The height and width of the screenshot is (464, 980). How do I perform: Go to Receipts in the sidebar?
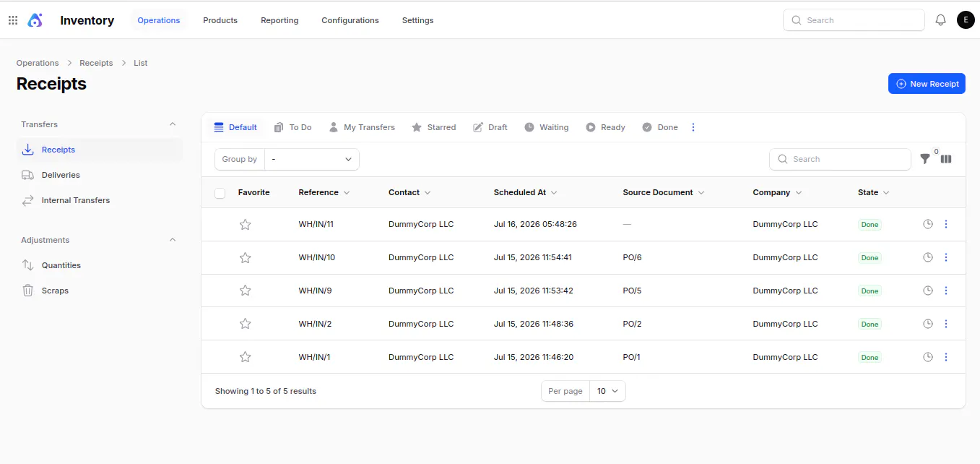tap(100, 150)
